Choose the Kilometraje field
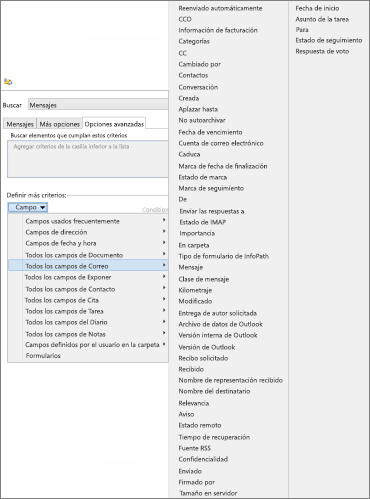This screenshot has height=499, width=370. coord(195,290)
